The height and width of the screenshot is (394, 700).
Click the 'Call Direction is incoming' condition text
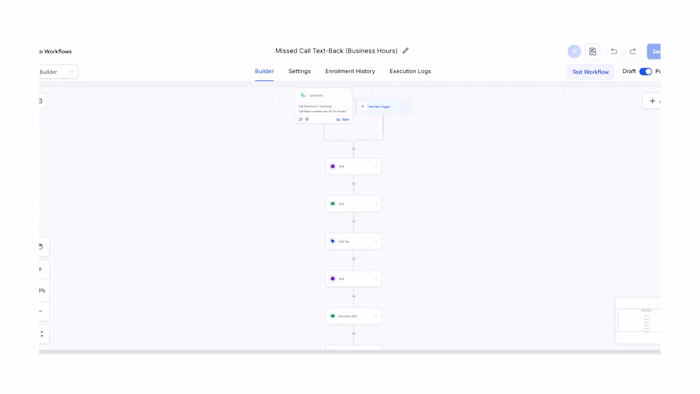point(315,106)
